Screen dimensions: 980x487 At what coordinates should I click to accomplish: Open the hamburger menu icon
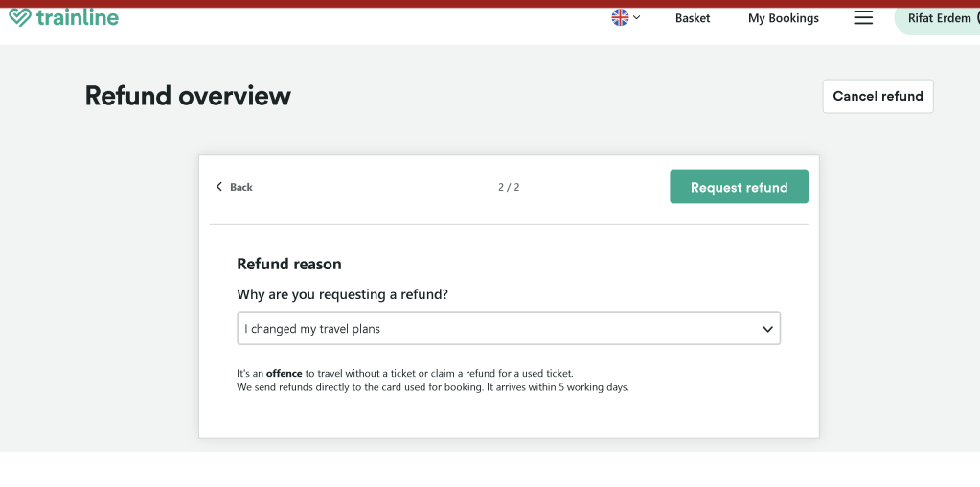point(863,17)
